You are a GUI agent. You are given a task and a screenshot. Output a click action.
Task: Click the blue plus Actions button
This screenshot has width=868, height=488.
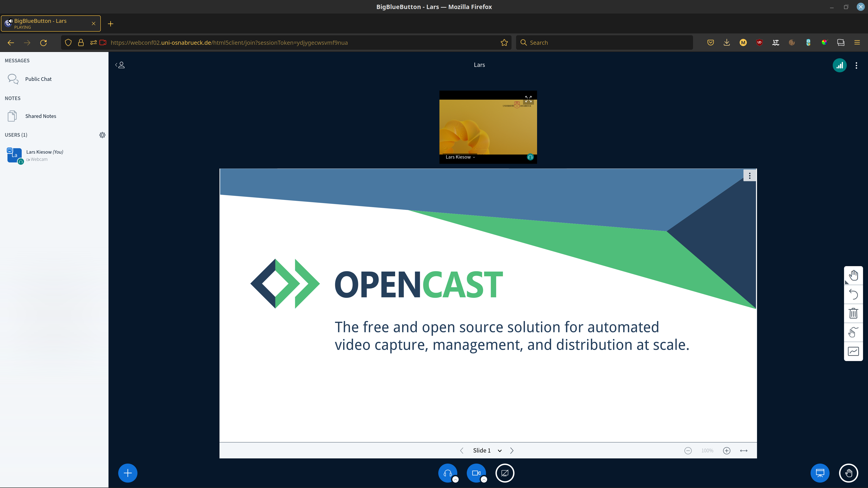(128, 473)
